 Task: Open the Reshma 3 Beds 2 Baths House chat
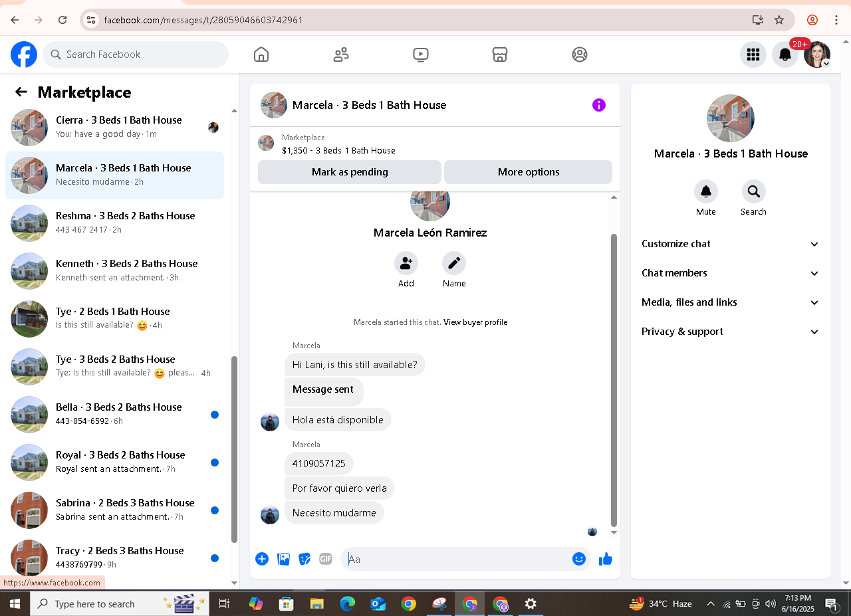pos(114,223)
